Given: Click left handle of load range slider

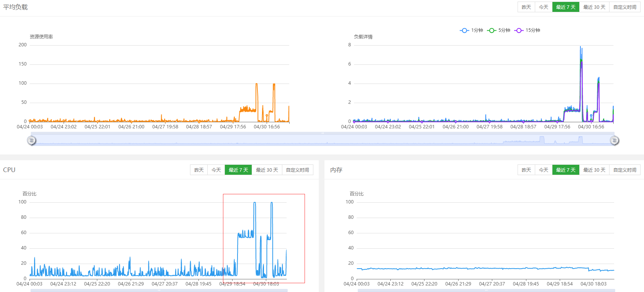Looking at the screenshot, I should tap(31, 141).
